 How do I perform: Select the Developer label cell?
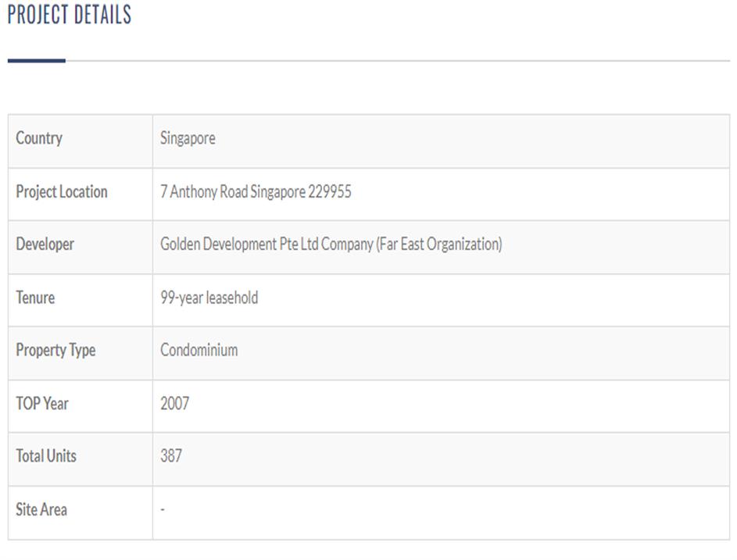tap(45, 244)
